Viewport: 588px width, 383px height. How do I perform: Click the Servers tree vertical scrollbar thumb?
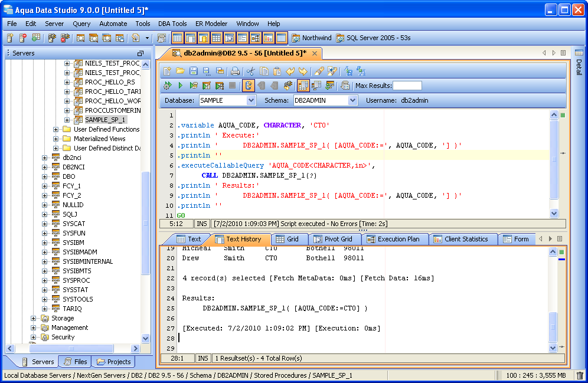point(145,224)
